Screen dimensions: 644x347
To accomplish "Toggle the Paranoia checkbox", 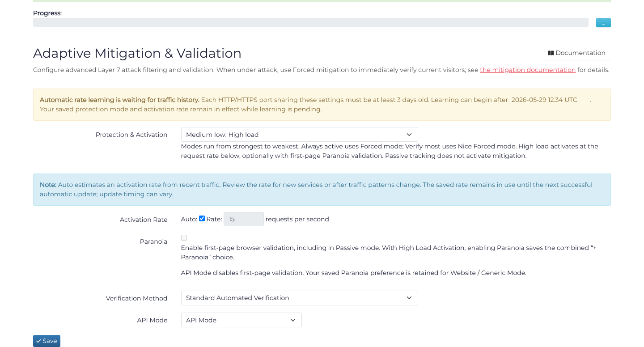I will tap(184, 237).
